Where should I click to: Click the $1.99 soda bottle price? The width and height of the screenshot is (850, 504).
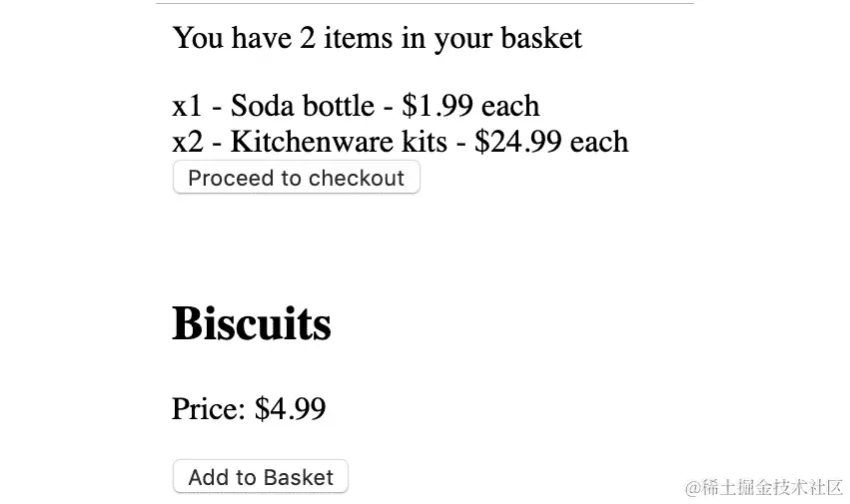point(437,106)
